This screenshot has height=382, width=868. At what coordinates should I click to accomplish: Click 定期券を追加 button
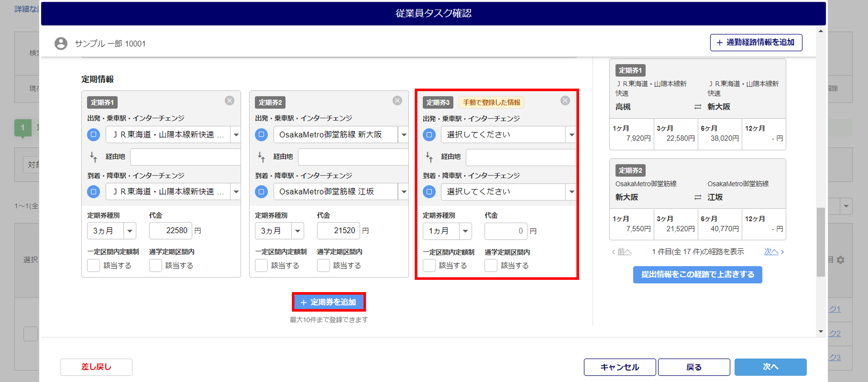click(329, 302)
